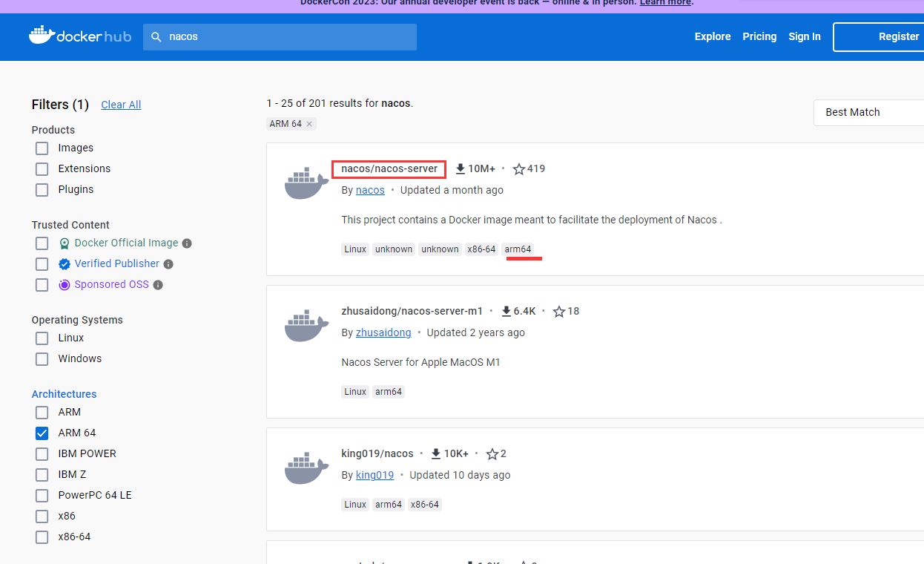Click the "Updated 10 days ago" text

460,475
